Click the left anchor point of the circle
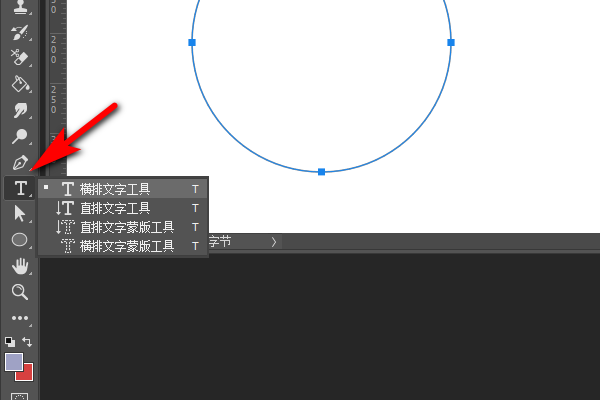Screen dimensions: 600x400 pos(192,42)
